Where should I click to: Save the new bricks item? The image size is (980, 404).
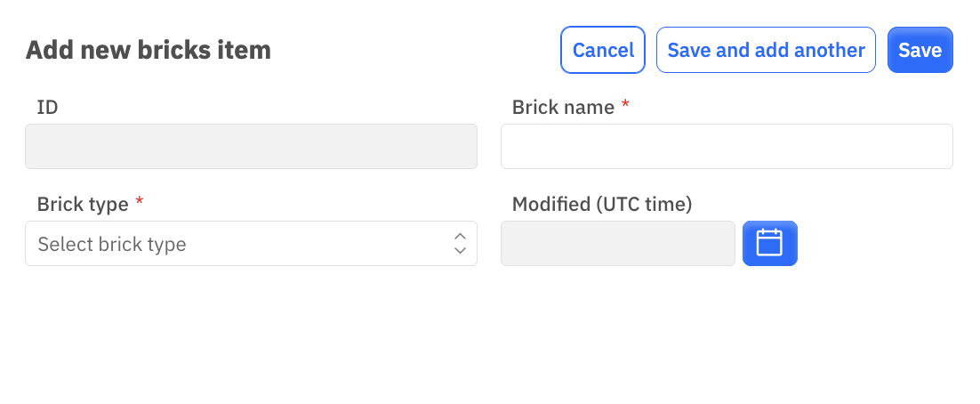point(920,50)
